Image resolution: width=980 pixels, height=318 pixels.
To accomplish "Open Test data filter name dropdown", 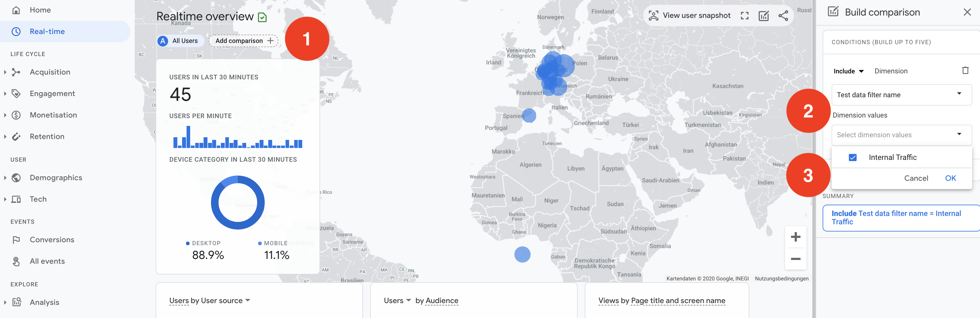I will click(901, 95).
